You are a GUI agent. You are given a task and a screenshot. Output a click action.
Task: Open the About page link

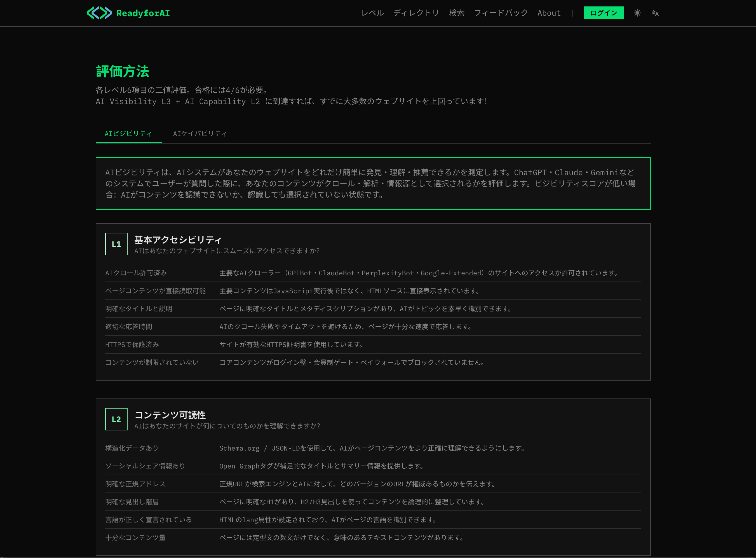(x=549, y=13)
